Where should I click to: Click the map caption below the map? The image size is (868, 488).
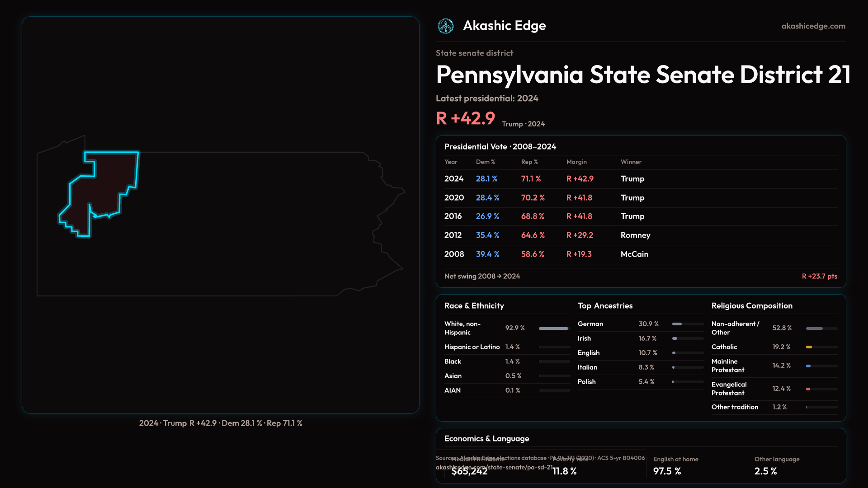pyautogui.click(x=221, y=423)
